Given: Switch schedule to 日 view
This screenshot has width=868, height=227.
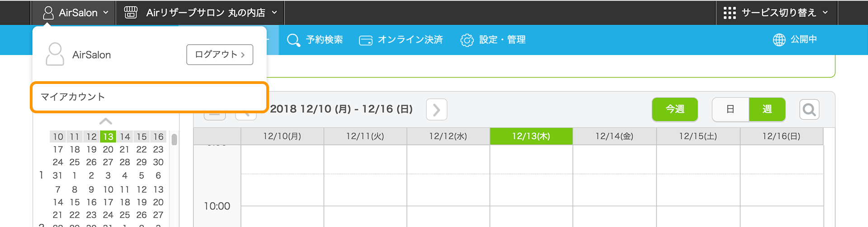Looking at the screenshot, I should tap(730, 109).
